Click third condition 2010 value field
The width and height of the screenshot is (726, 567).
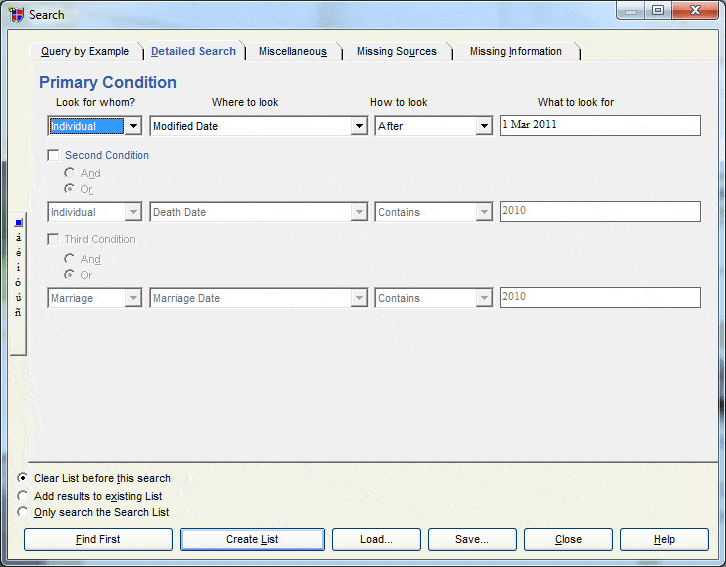click(x=600, y=298)
